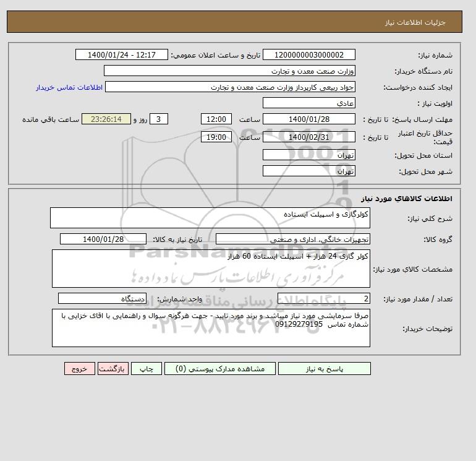The width and height of the screenshot is (476, 461).
Task: Click the price validity date 1400/02/31
Action: 309,137
